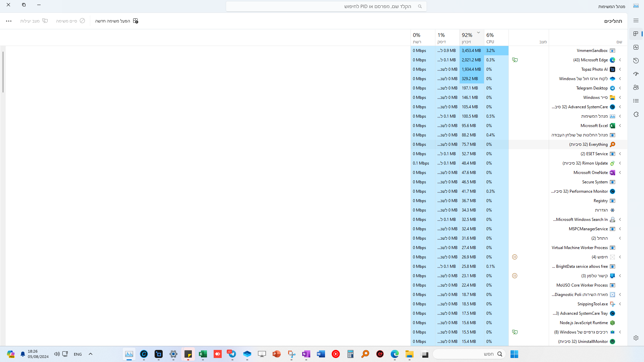Click the Everything search process icon
The height and width of the screenshot is (362, 644).
pyautogui.click(x=612, y=144)
